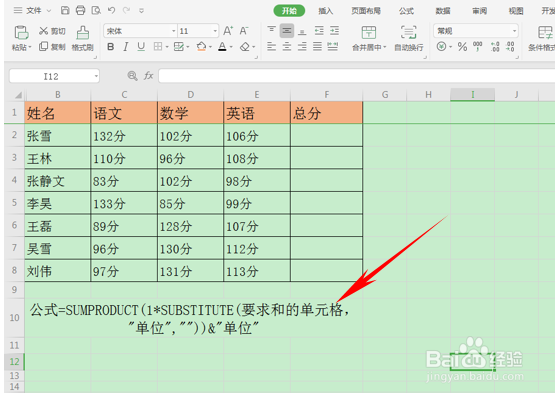Toggle italic formatting
The height and width of the screenshot is (396, 555).
coord(126,46)
